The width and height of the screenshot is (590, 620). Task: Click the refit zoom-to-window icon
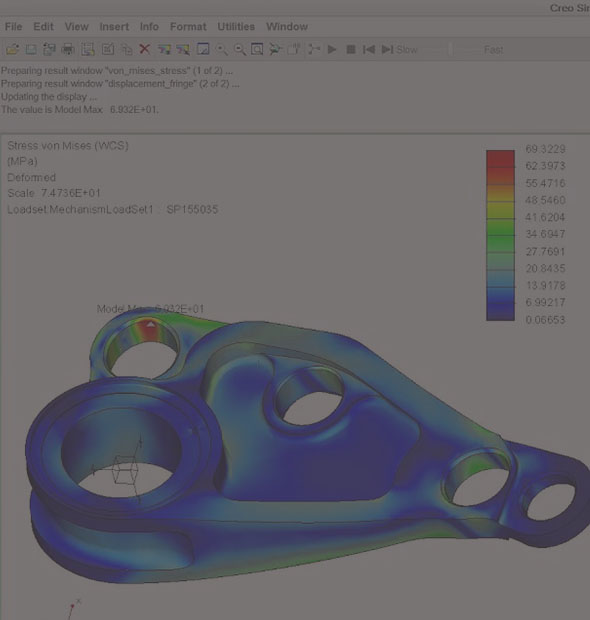(257, 49)
